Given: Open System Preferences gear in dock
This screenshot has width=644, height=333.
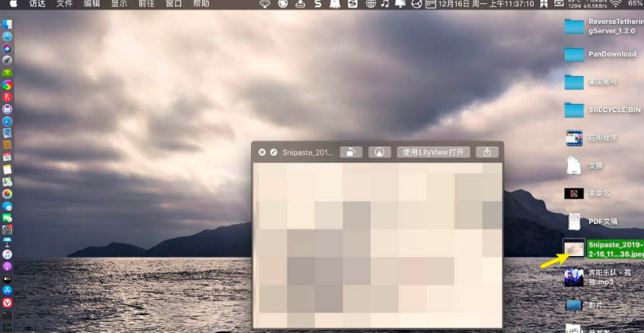Looking at the screenshot, I should point(7,230).
